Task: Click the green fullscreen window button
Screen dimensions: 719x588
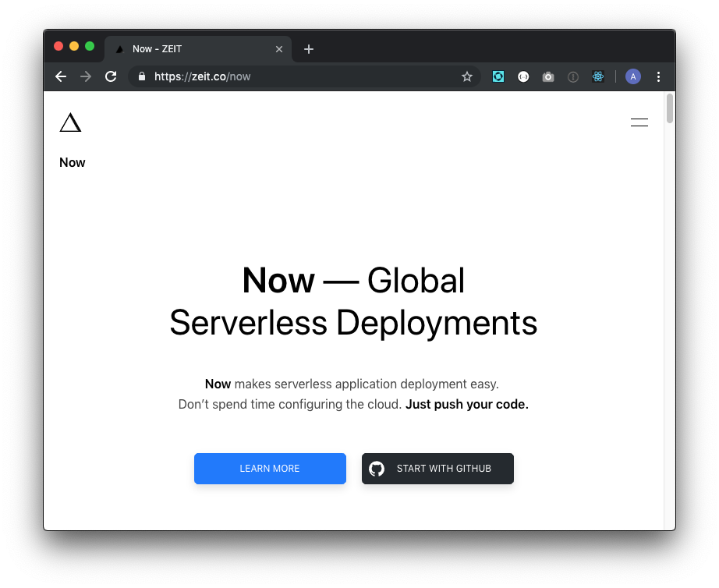Action: tap(90, 46)
